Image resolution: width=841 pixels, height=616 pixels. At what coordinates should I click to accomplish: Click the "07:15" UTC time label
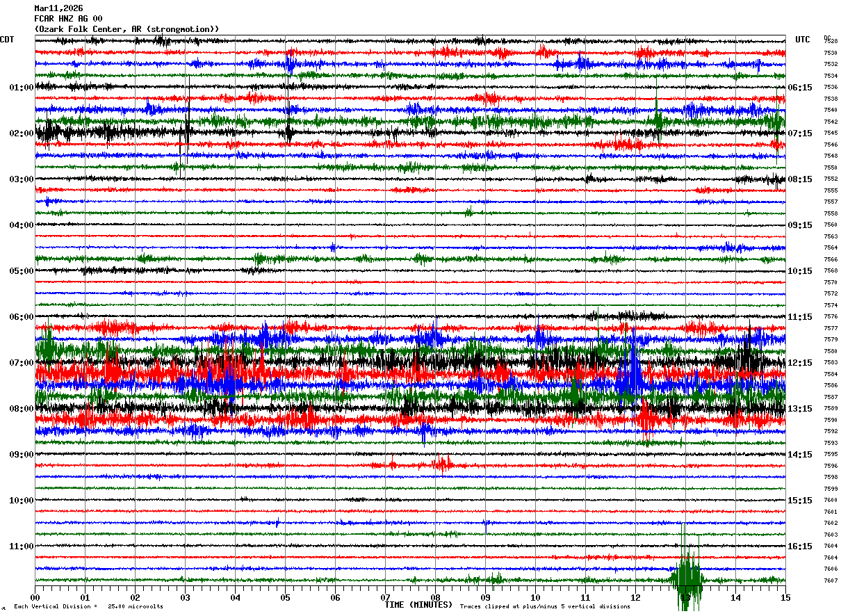click(x=800, y=133)
